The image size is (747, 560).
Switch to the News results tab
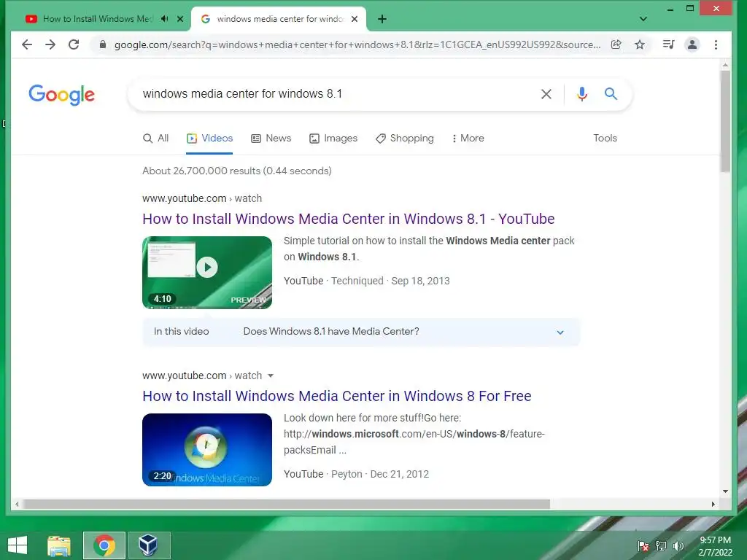[x=271, y=138]
